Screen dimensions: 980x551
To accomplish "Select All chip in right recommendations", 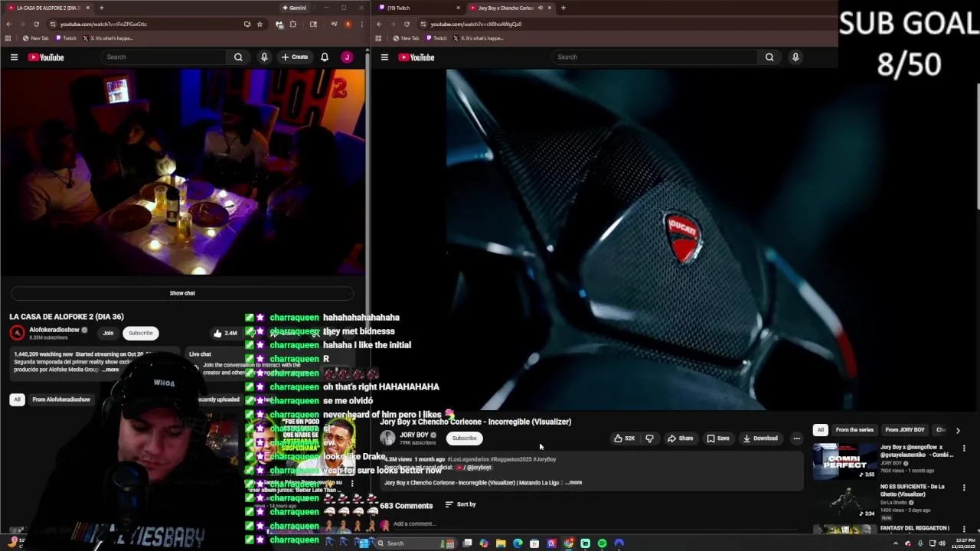I will pos(821,430).
